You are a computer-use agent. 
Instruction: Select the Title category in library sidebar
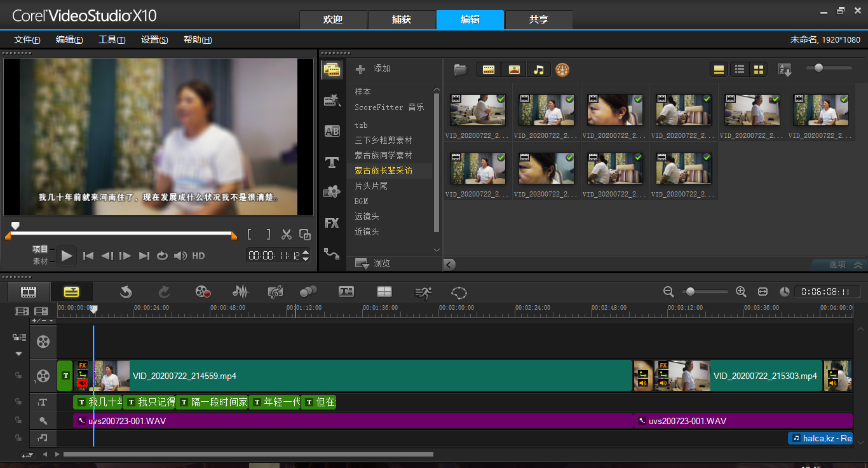click(332, 162)
